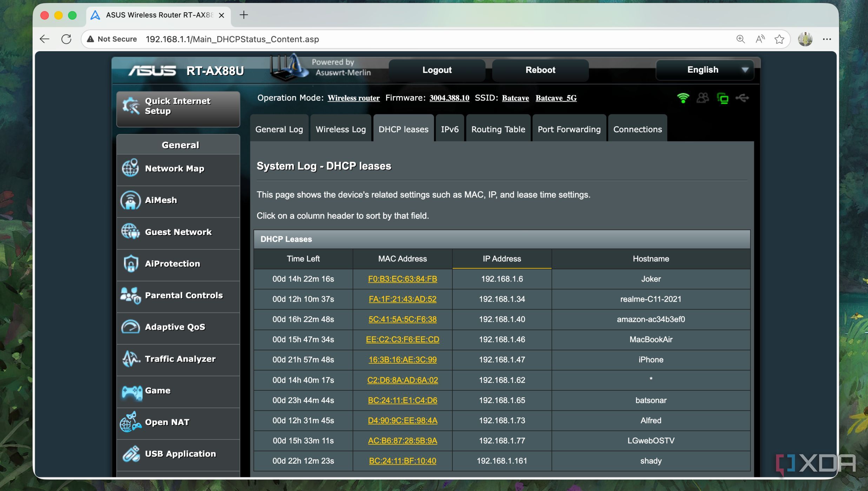Add page to favorites with star icon

(x=779, y=39)
